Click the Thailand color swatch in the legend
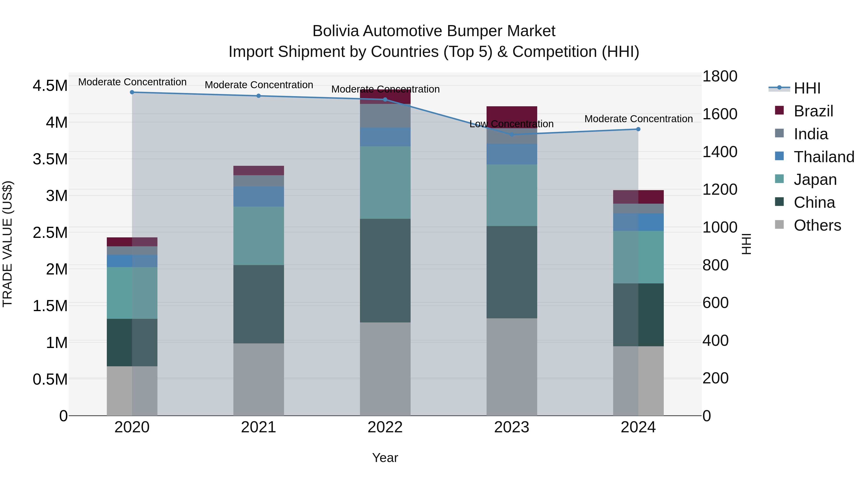This screenshot has height=488, width=868. 779,156
